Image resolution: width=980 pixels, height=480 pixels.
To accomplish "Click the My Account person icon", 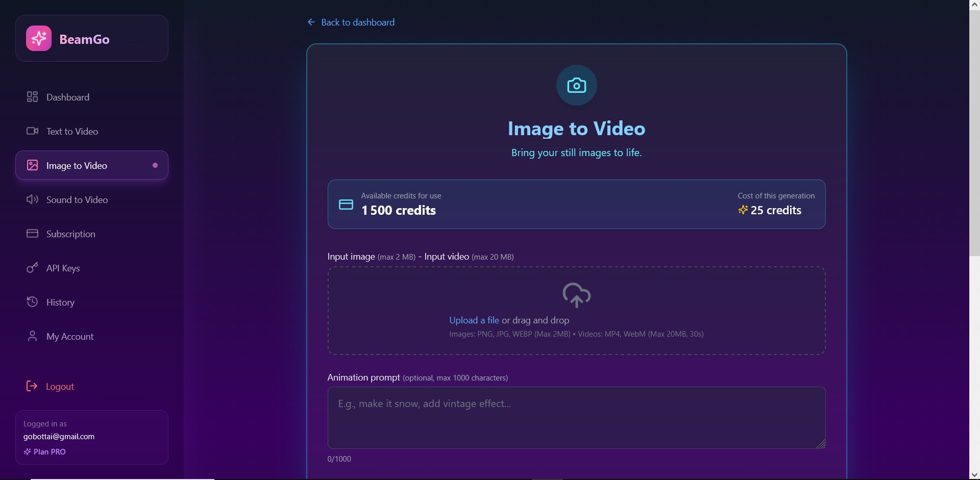I will click(32, 336).
